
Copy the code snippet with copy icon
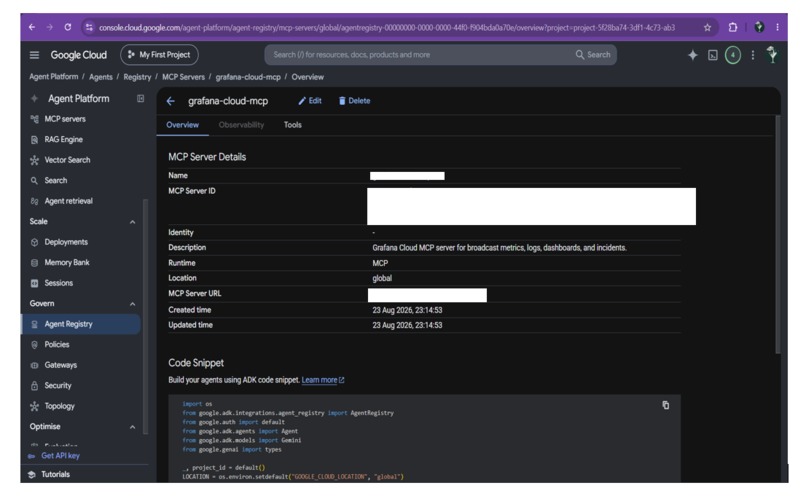click(666, 405)
